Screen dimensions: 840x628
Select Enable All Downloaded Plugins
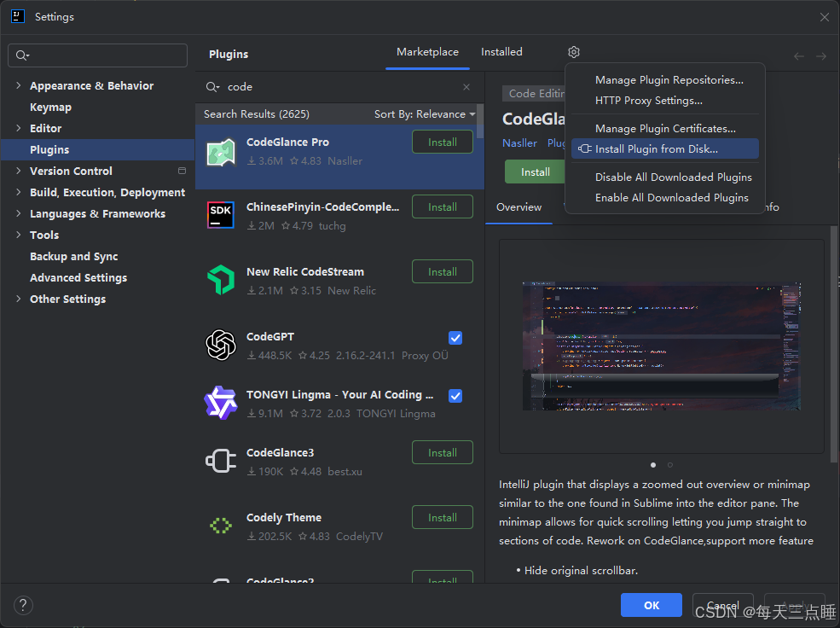pyautogui.click(x=665, y=198)
